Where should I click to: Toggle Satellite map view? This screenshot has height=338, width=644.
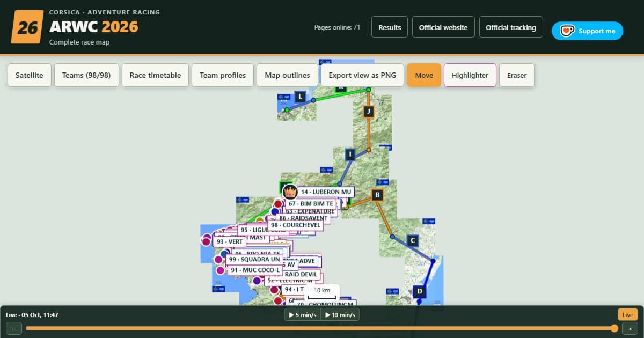tap(30, 75)
